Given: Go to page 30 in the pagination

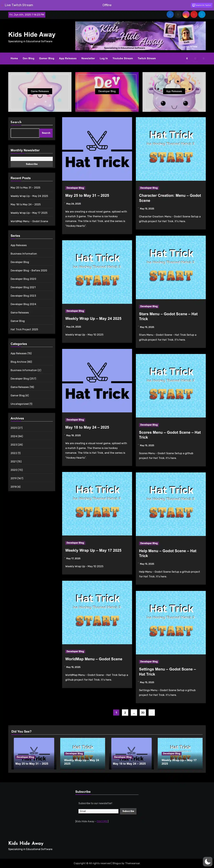Looking at the screenshot, I should tap(143, 712).
